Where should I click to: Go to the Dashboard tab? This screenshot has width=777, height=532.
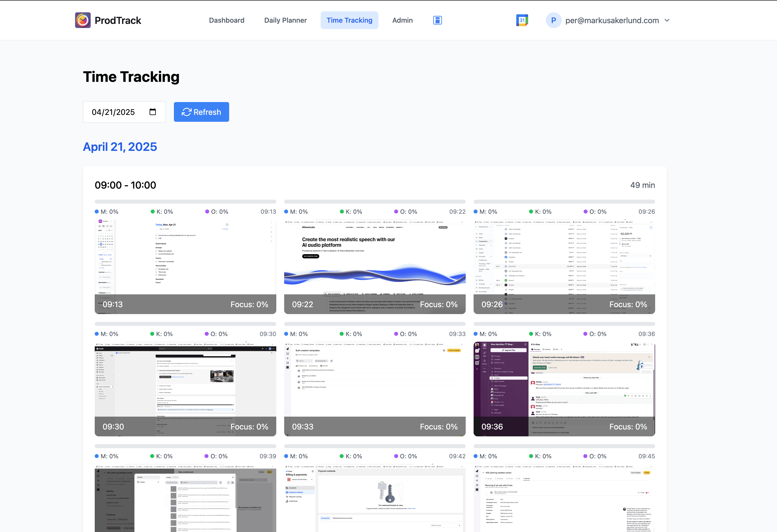226,20
